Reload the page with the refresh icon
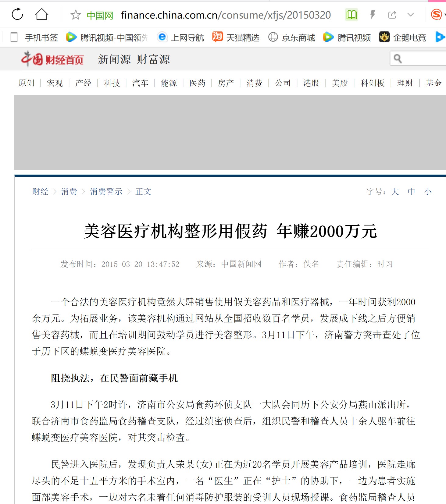 17,14
